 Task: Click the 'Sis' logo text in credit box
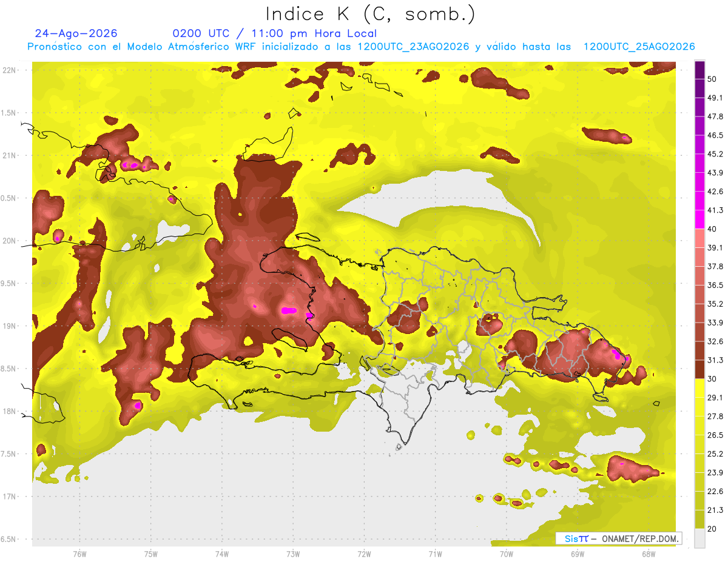click(571, 538)
